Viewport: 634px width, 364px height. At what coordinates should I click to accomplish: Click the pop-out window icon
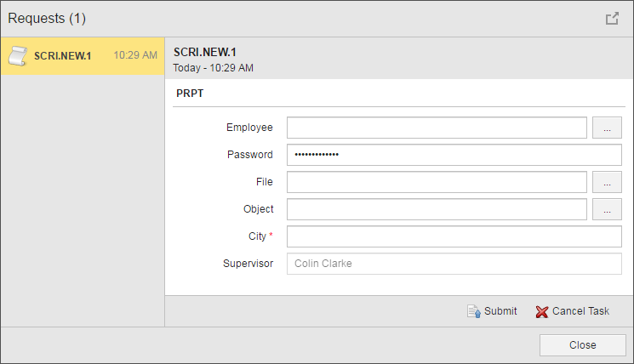click(x=612, y=18)
